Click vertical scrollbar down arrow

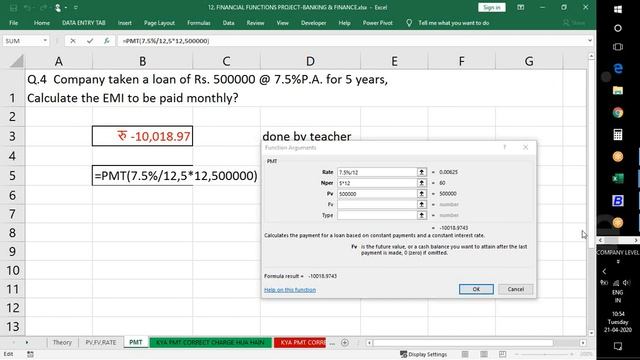coord(591,333)
